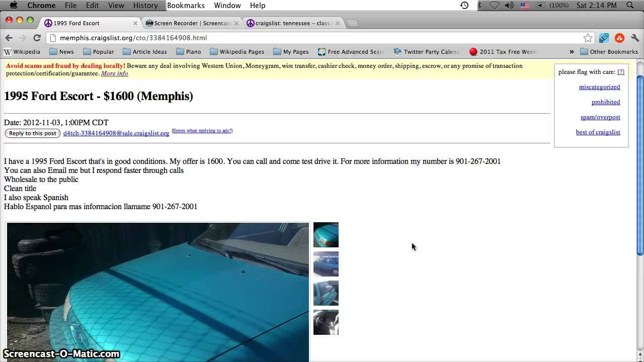The height and width of the screenshot is (362, 644).
Task: Click the '1995 Ford Escort - $1600 (Memphis)' heading
Action: coord(99,96)
